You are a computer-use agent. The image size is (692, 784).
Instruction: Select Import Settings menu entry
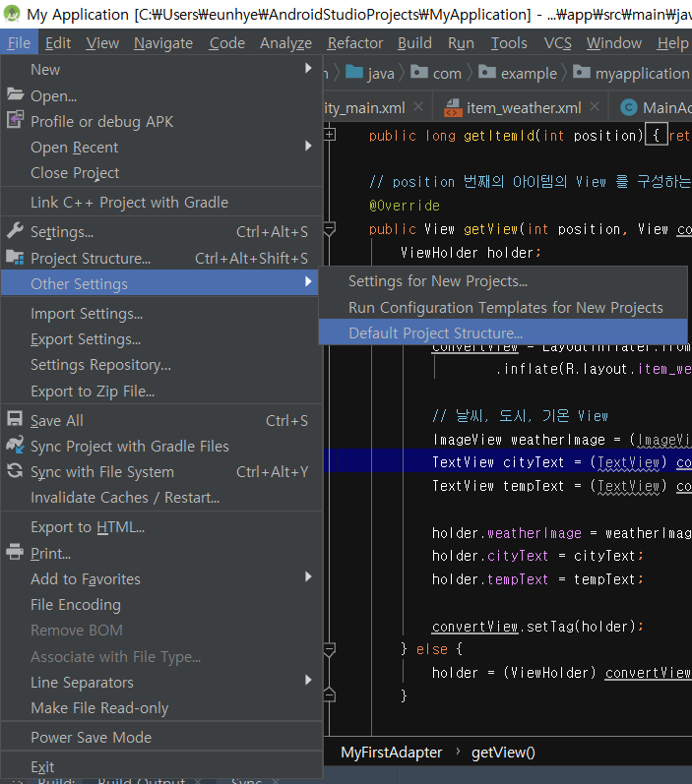(x=160, y=314)
